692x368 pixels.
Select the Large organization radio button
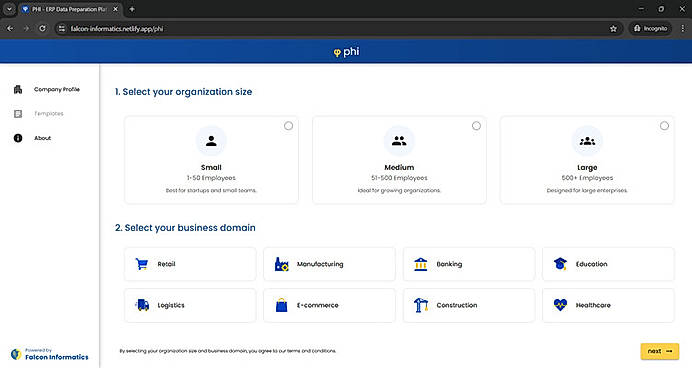[x=664, y=126]
